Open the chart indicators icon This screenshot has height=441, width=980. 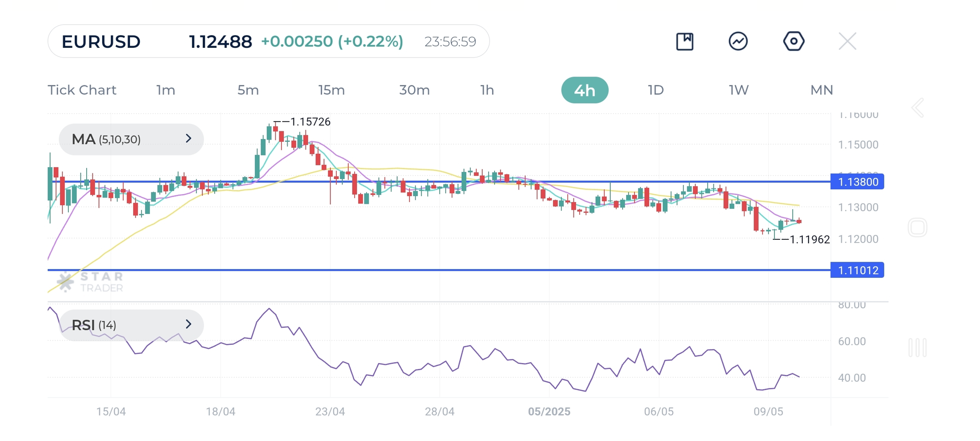738,42
